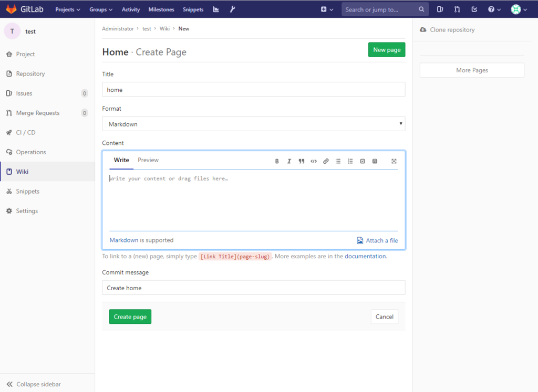Click the test project name in sidebar
Image resolution: width=538 pixels, height=392 pixels.
pyautogui.click(x=30, y=31)
